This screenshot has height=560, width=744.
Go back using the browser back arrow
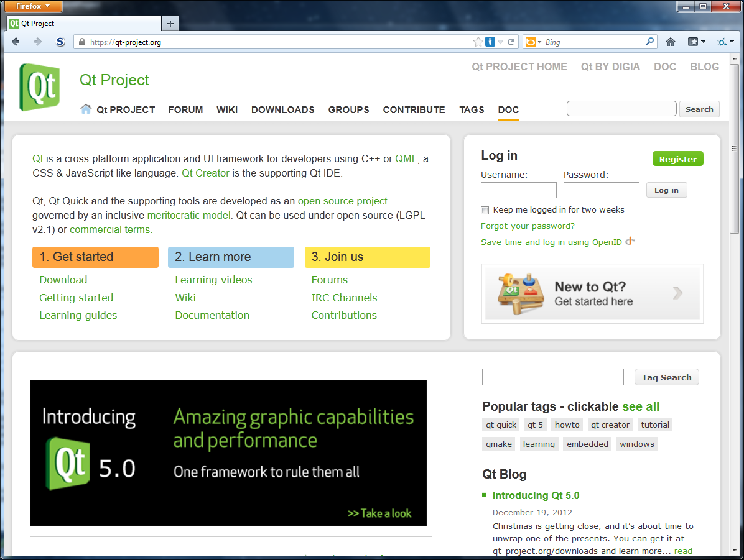pos(16,42)
